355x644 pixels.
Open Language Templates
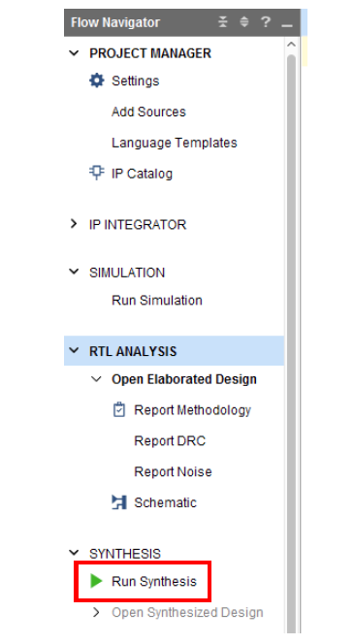coord(175,143)
